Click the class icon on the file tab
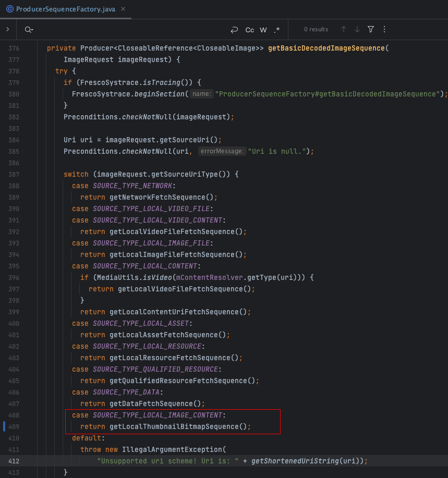The image size is (448, 478). (x=10, y=9)
